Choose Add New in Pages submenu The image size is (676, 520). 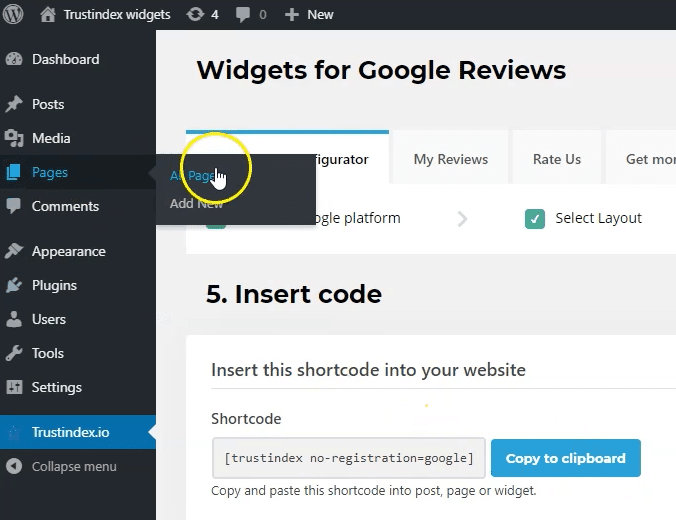coord(196,203)
